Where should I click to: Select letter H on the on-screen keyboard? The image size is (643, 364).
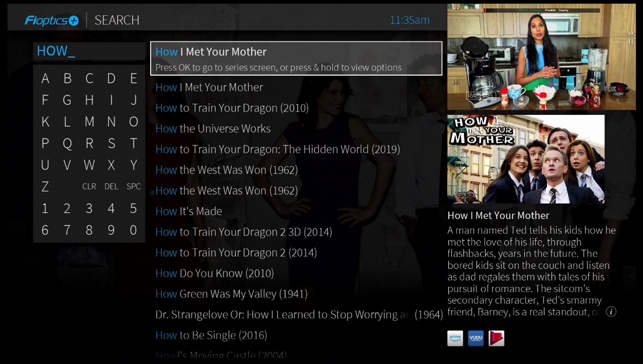(89, 100)
